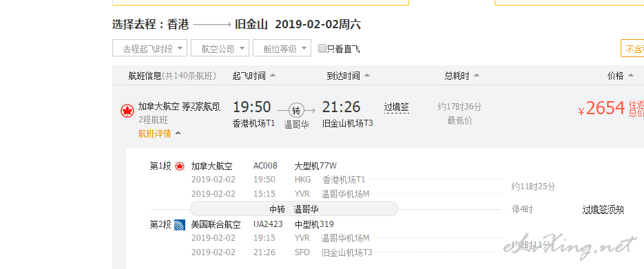Click the 航班信息 column header

point(145,76)
